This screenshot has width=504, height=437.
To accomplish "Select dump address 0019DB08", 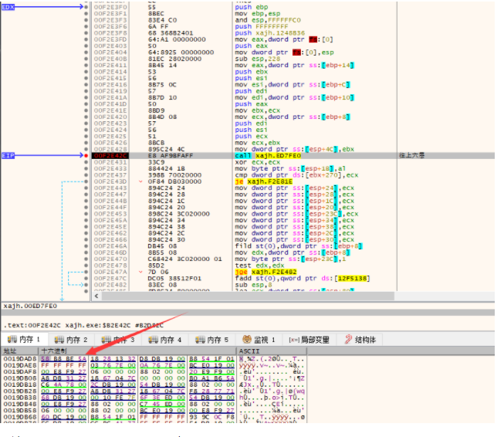I will pyautogui.click(x=20, y=378).
